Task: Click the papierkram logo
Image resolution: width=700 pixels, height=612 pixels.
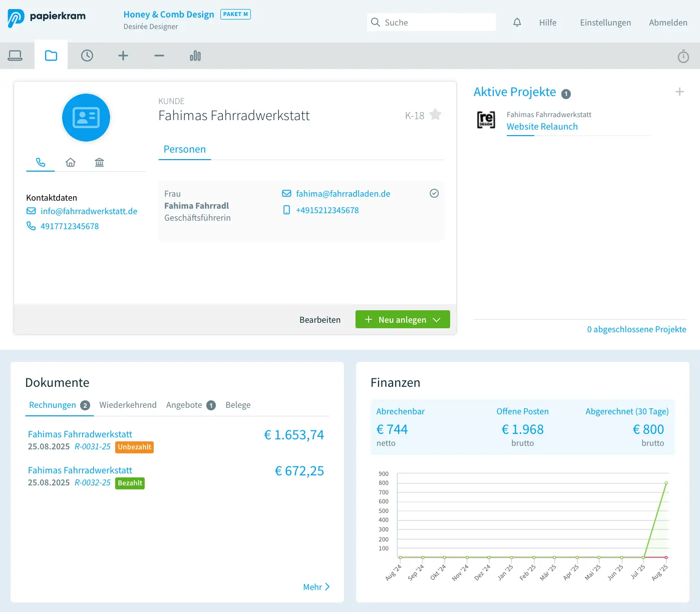Action: point(47,18)
